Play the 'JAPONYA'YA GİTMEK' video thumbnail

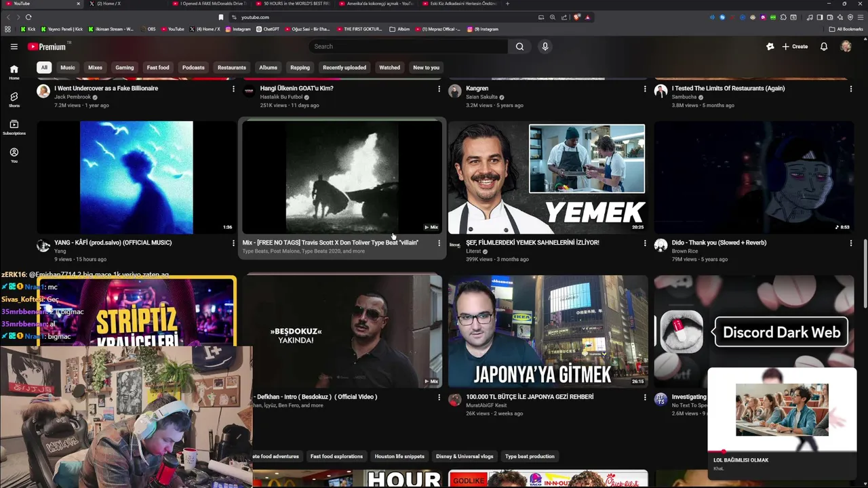click(x=548, y=331)
